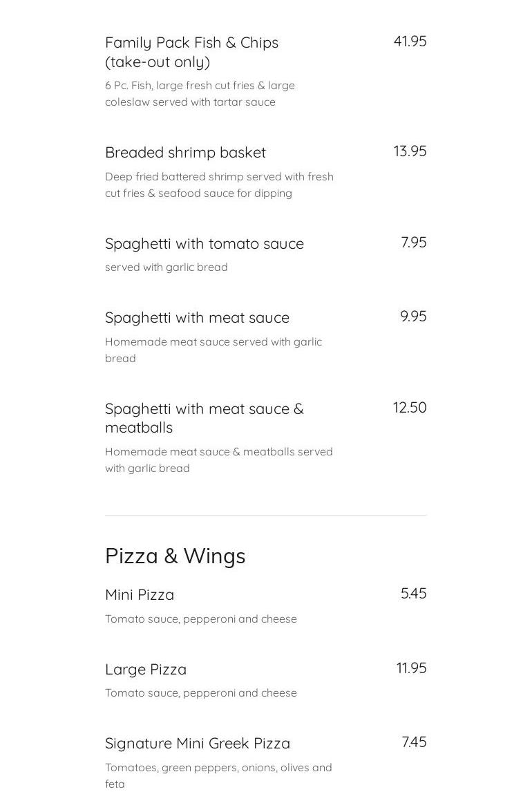This screenshot has width=532, height=792.
Task: Click the 13.95 shrimp basket price
Action: [x=410, y=151]
